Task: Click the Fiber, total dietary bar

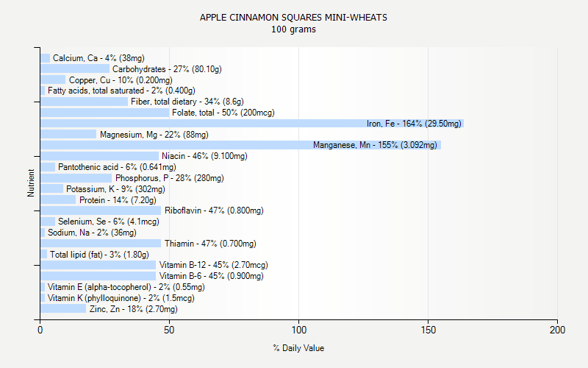Action: click(x=85, y=102)
